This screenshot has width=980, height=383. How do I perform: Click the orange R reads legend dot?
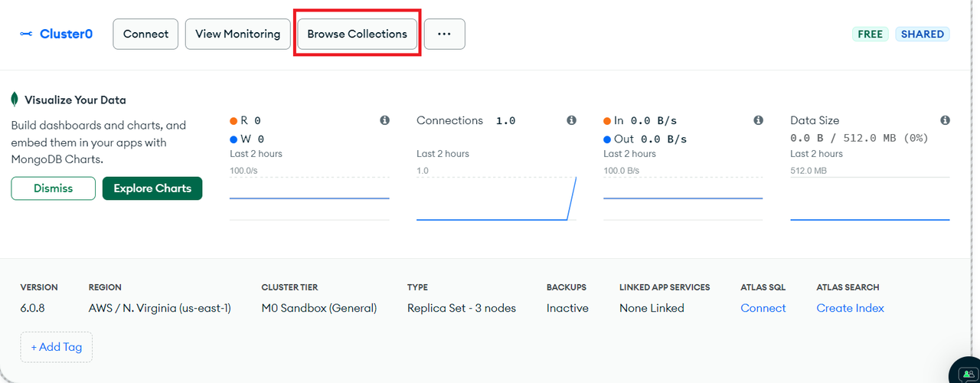234,121
